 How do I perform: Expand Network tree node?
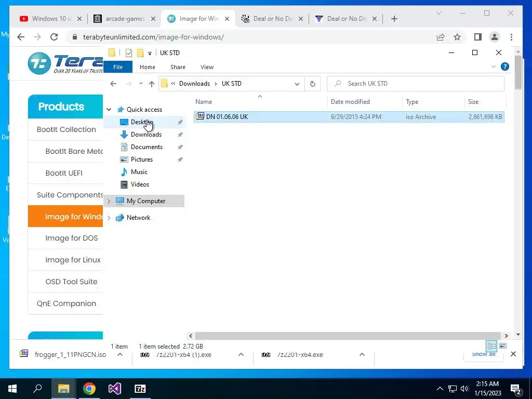[109, 218]
